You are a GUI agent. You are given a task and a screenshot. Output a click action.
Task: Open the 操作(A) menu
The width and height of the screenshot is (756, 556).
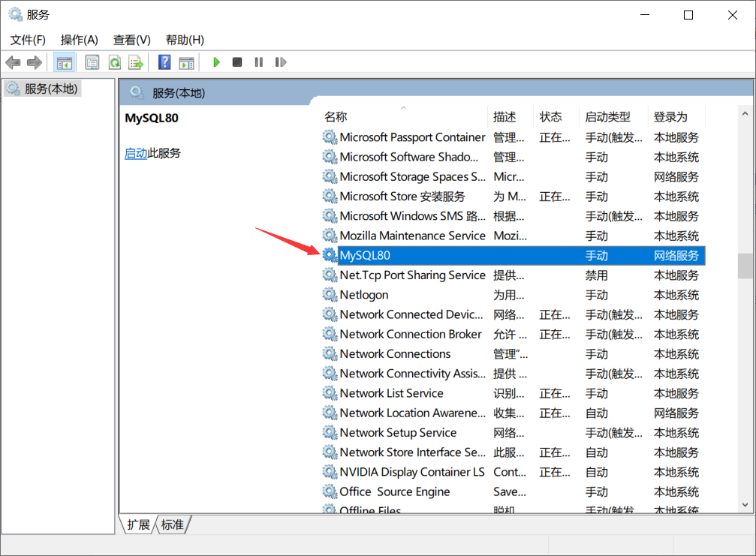pos(79,40)
